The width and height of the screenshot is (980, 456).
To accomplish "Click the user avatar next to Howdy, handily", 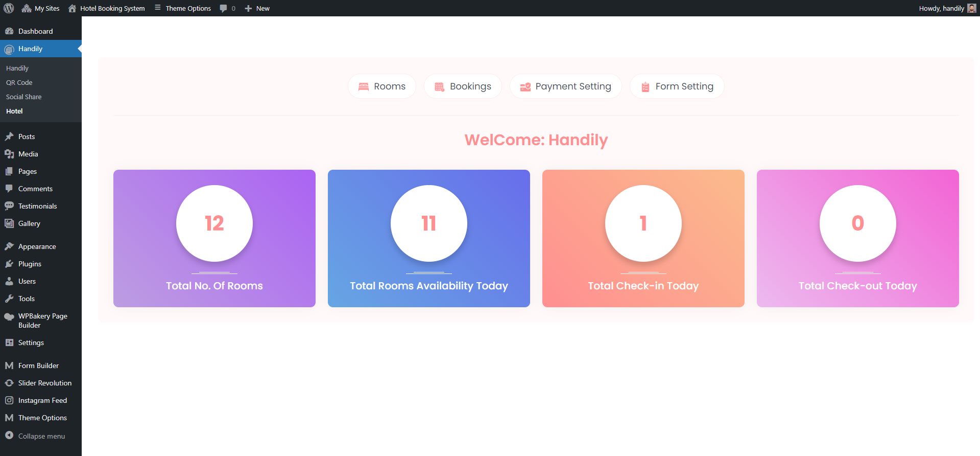I will [x=971, y=8].
